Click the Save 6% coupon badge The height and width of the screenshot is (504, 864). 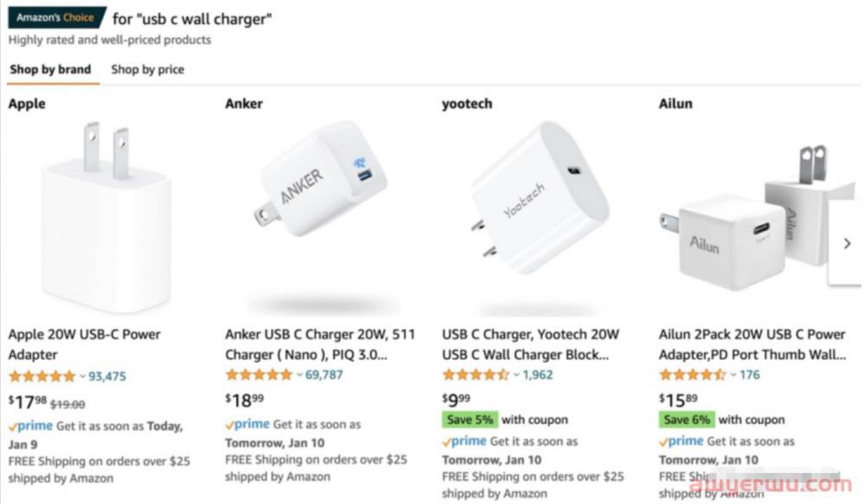coord(687,420)
